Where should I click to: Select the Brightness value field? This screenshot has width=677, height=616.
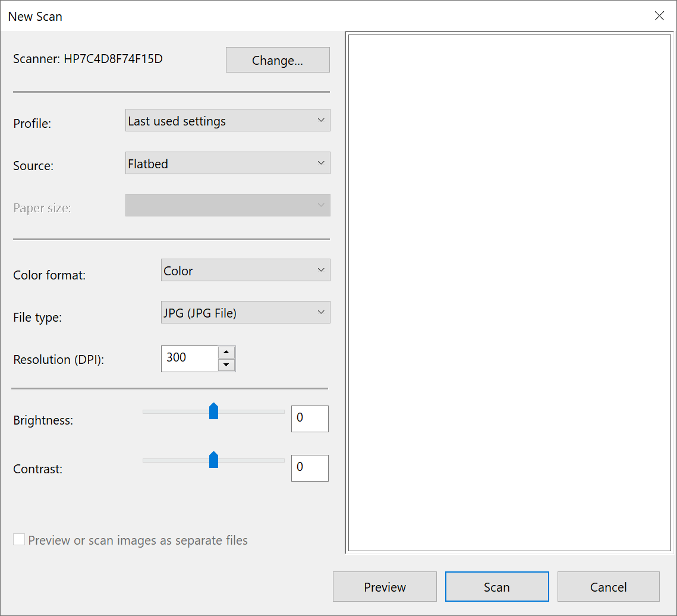click(309, 419)
